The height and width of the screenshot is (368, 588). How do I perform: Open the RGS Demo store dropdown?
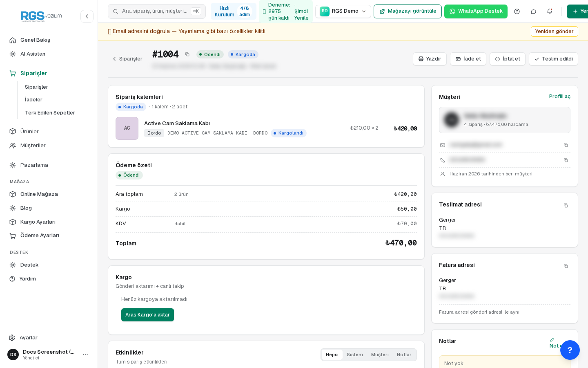pos(343,11)
